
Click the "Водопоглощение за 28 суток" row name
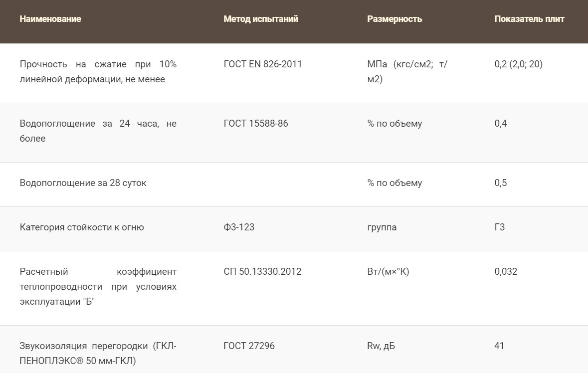[83, 183]
